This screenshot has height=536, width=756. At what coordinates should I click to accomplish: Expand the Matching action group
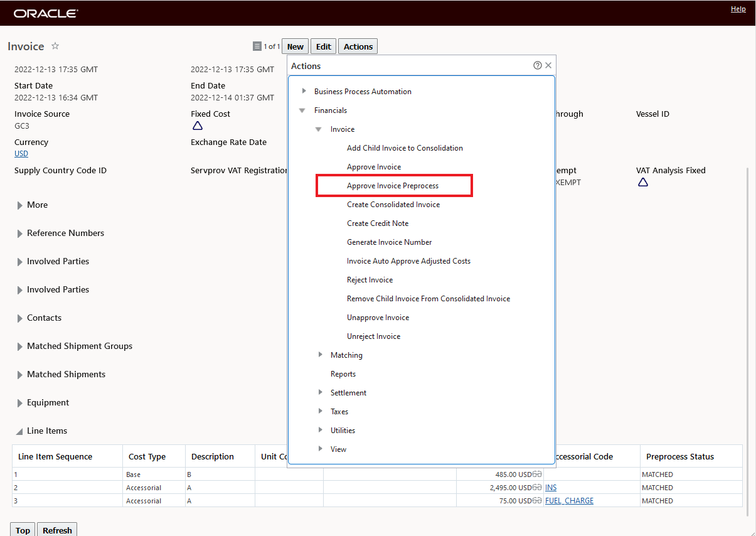click(x=321, y=355)
